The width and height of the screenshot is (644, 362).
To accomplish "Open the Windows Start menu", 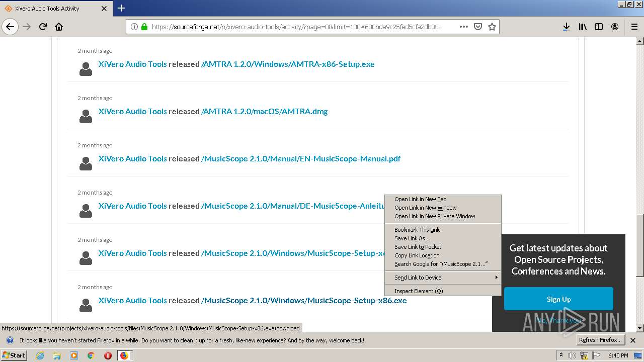I will pos(14,355).
